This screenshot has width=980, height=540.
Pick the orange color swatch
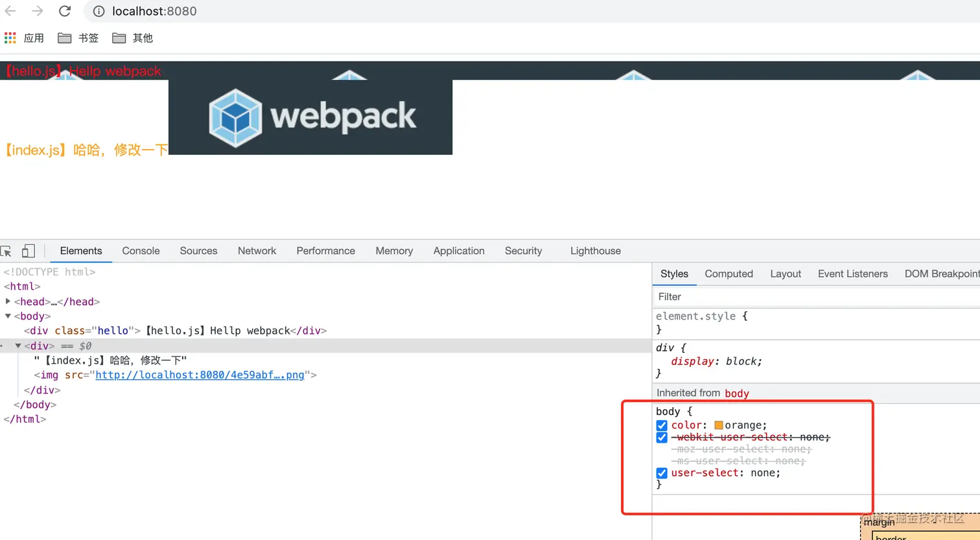tap(718, 425)
